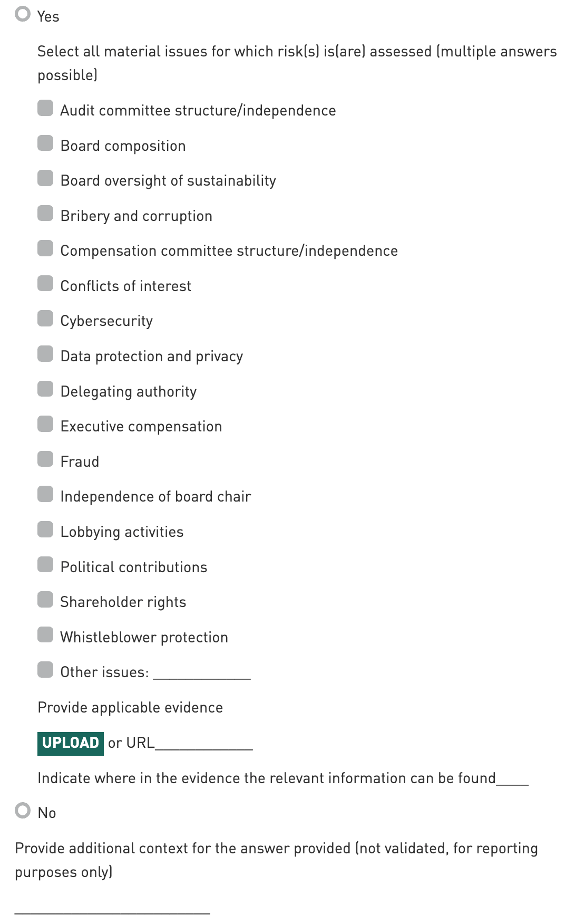Image resolution: width=566 pixels, height=924 pixels.
Task: Click the UPLOAD button
Action: (71, 743)
